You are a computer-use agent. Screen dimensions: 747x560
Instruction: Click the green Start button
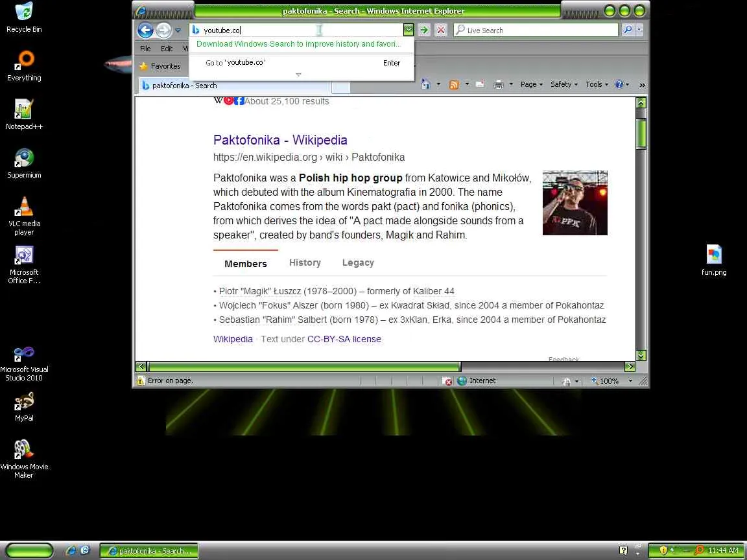[x=29, y=550]
